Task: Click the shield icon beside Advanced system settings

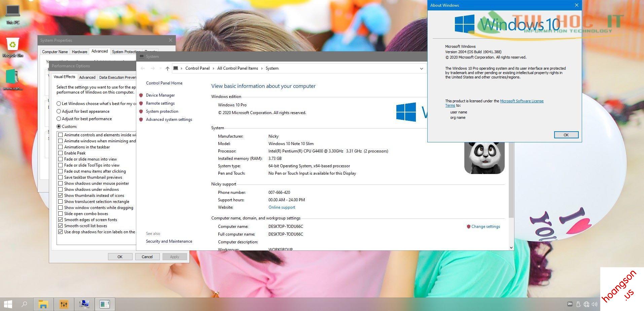Action: pyautogui.click(x=141, y=119)
